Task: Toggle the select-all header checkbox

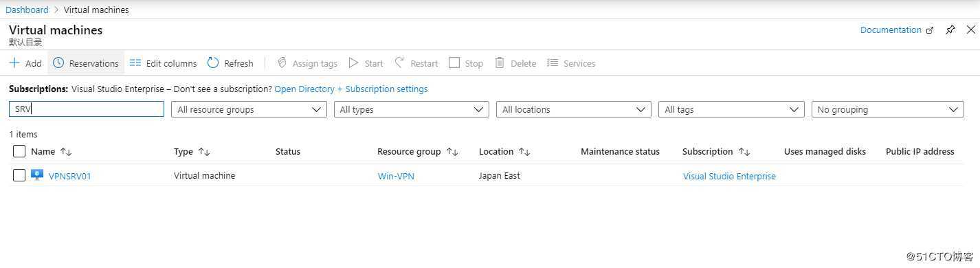Action: 19,151
